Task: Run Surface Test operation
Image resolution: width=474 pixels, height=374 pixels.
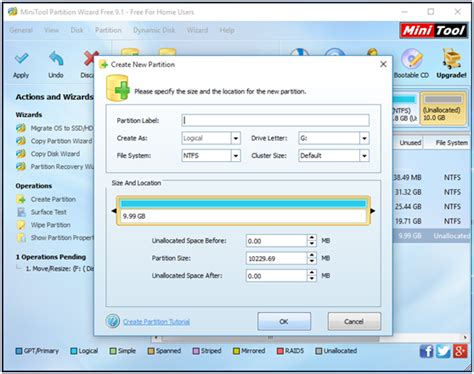Action: click(42, 212)
